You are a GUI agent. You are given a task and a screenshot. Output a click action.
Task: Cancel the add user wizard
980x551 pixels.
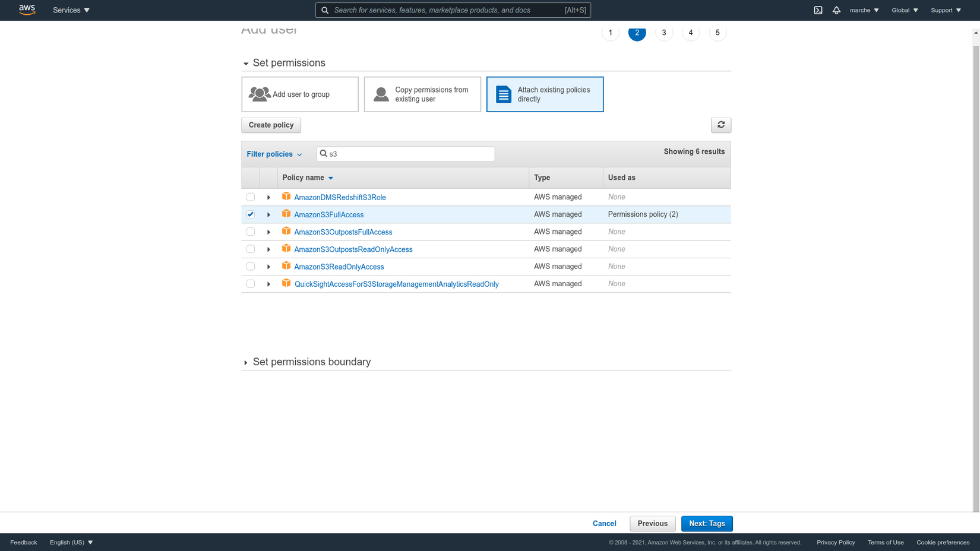604,524
